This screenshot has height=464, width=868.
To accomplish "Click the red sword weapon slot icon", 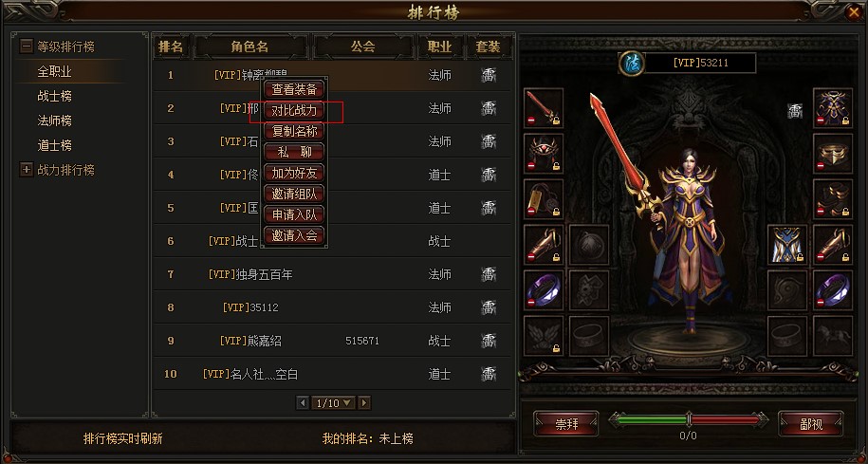I will tap(544, 107).
